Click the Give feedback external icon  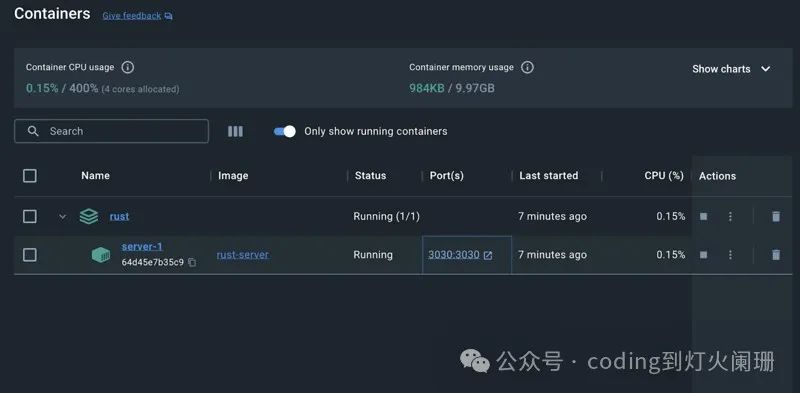pos(168,16)
